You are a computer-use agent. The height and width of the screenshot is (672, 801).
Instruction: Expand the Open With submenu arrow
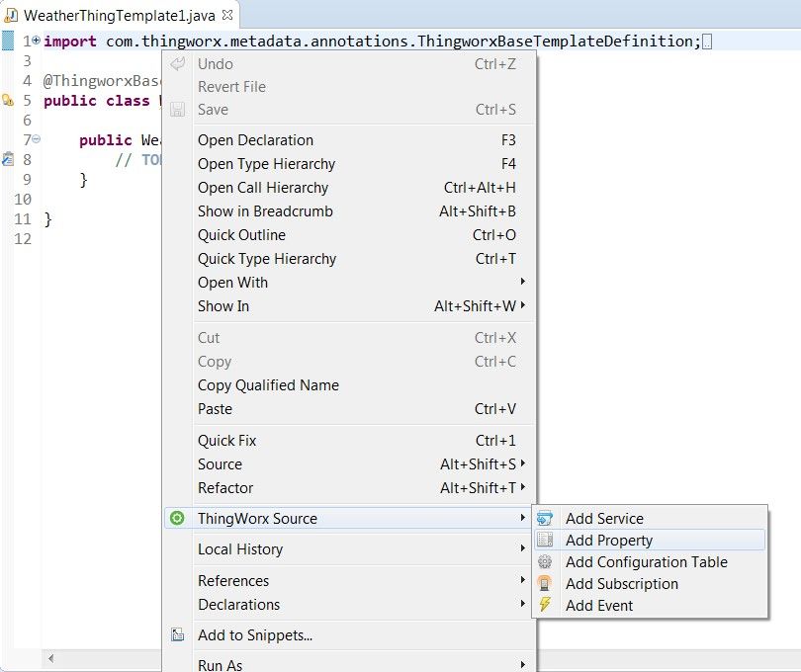tap(522, 283)
